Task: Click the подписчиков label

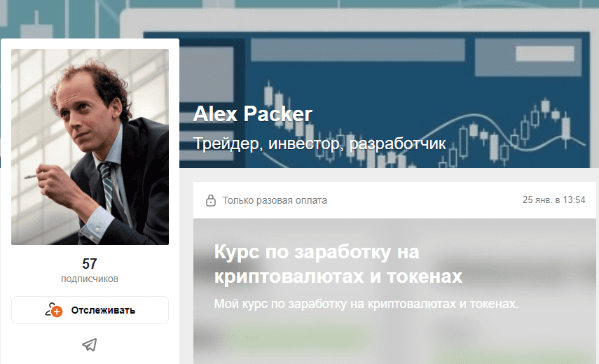Action: (90, 279)
